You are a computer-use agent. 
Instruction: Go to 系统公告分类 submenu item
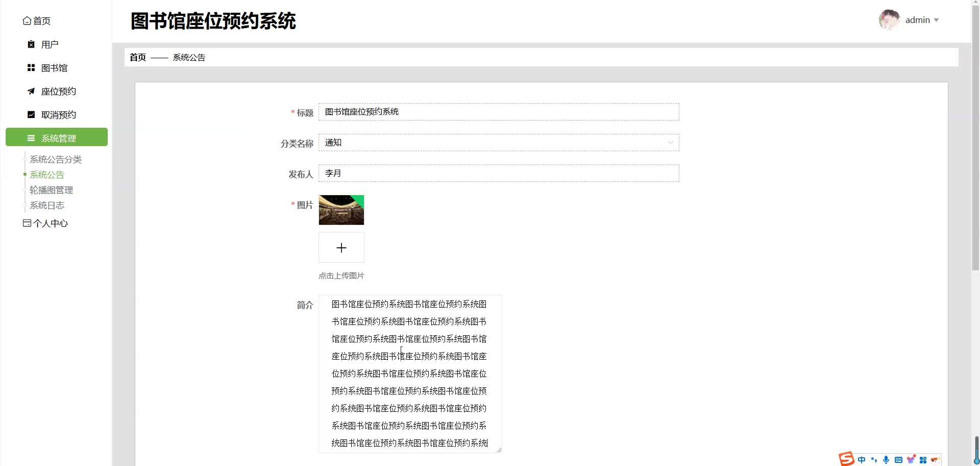tap(56, 159)
